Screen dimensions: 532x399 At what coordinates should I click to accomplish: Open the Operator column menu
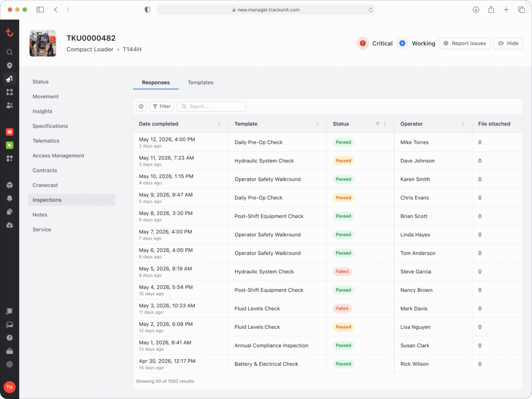click(x=463, y=124)
